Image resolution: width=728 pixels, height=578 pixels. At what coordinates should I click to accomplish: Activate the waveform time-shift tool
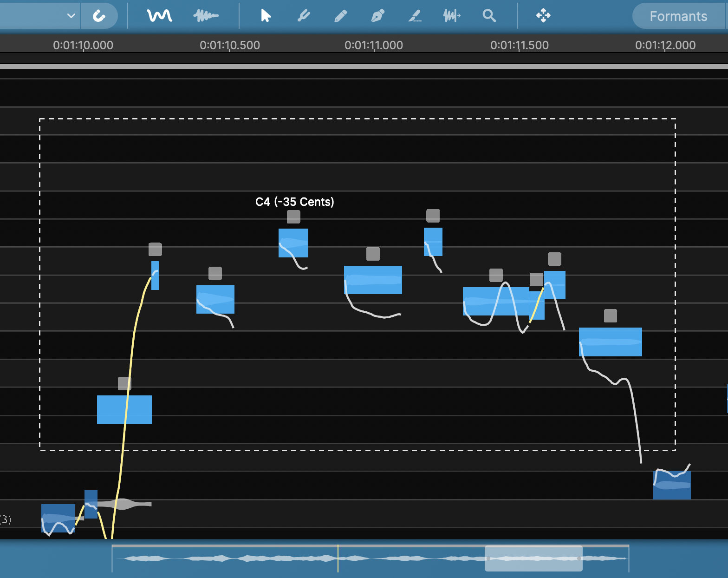coord(452,16)
